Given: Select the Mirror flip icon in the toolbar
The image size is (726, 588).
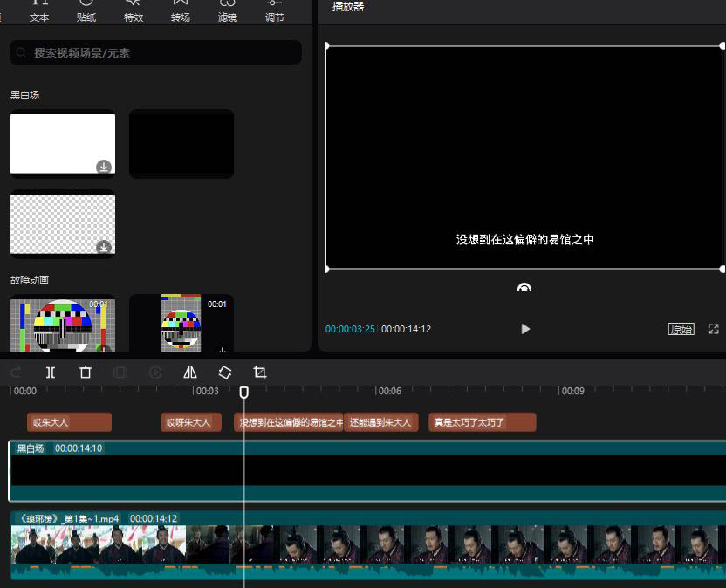Looking at the screenshot, I should pos(190,373).
